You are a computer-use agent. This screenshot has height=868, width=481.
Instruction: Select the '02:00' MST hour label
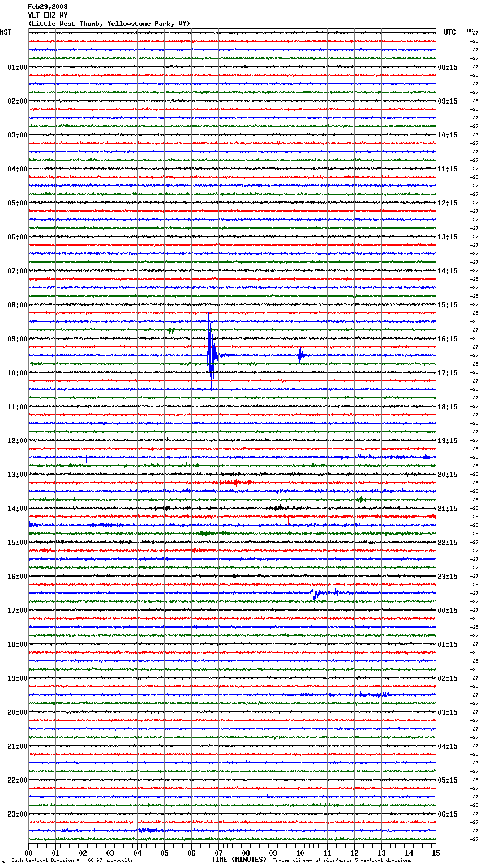(x=18, y=101)
